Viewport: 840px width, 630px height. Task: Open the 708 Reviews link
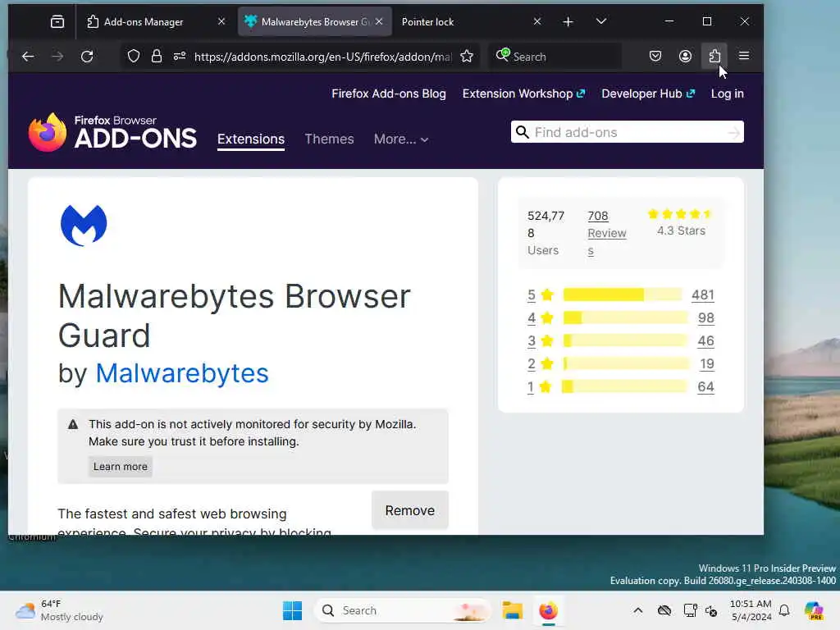(x=606, y=233)
